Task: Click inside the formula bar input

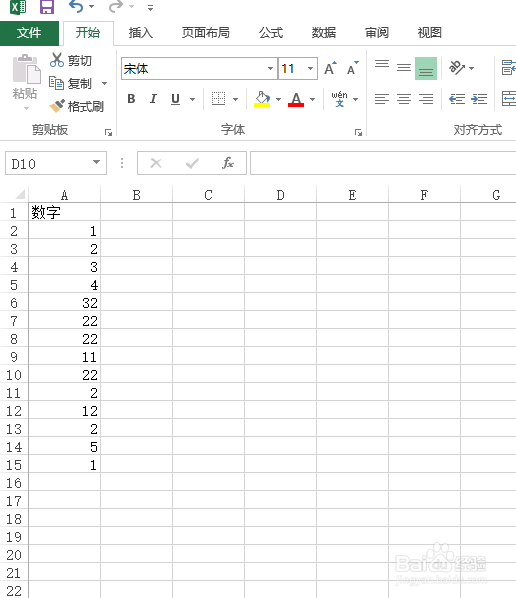Action: 383,163
